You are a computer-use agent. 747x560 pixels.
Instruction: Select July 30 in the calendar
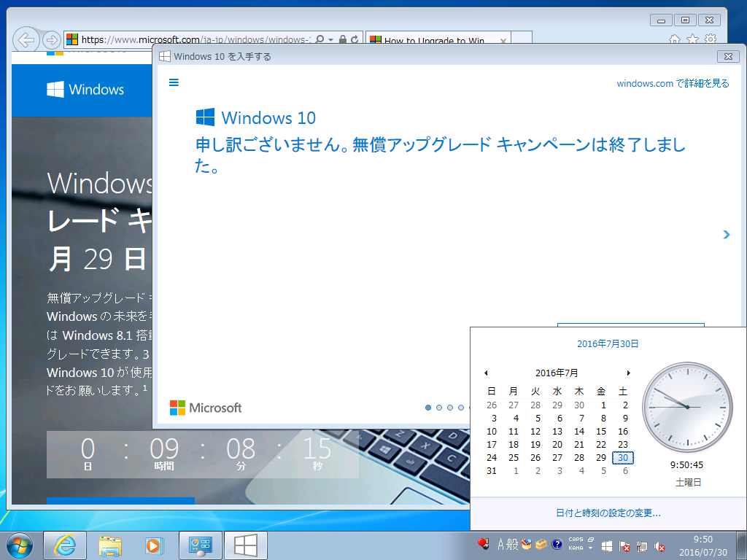(x=623, y=458)
